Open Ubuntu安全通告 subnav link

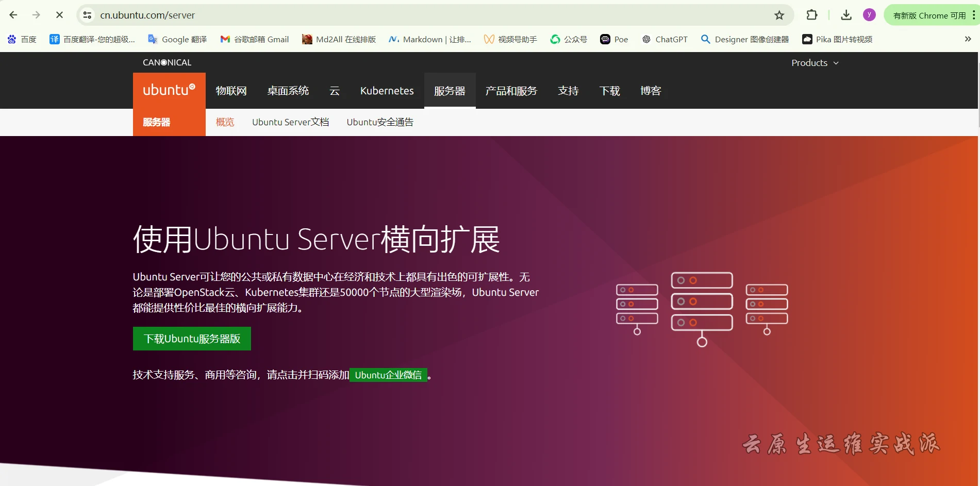[380, 122]
